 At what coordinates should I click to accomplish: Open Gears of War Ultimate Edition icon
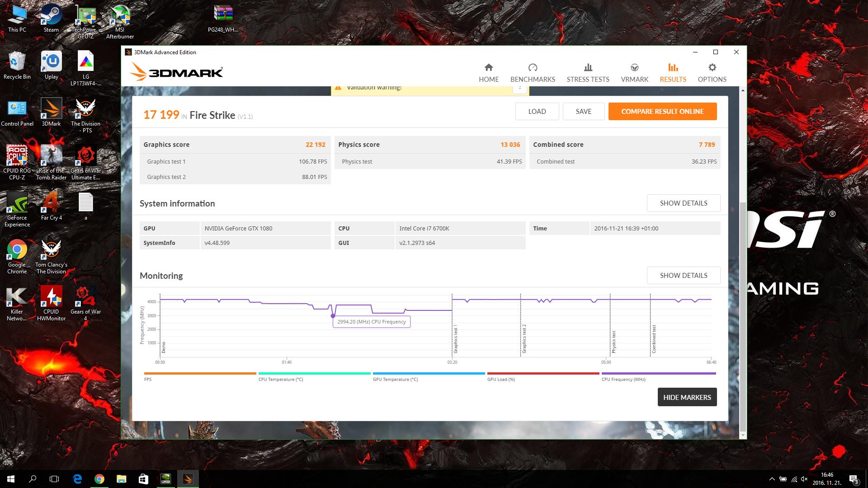(x=86, y=163)
